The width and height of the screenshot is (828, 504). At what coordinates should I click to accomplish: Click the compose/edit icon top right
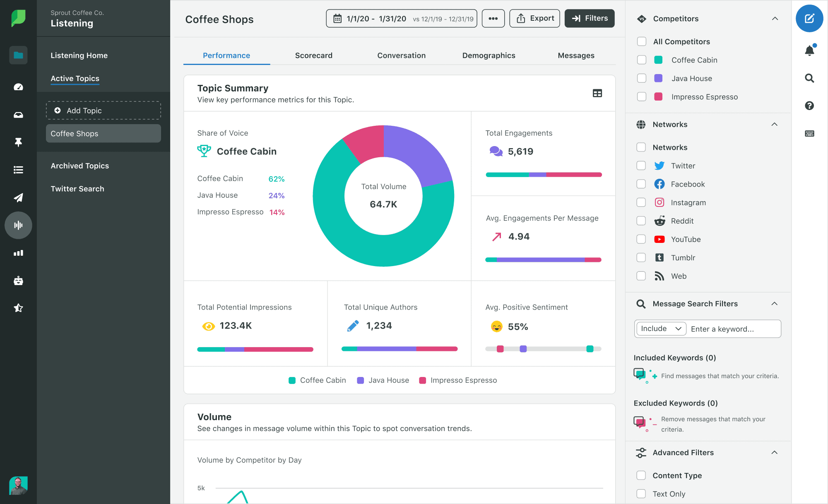[810, 18]
